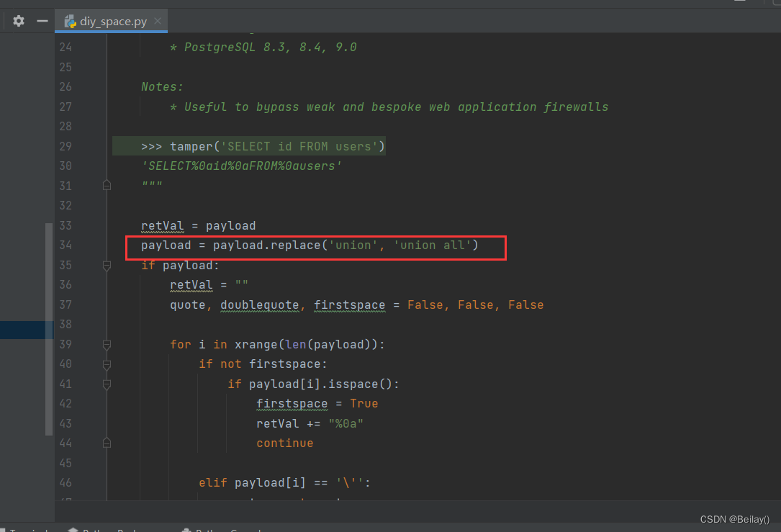The height and width of the screenshot is (532, 781).
Task: Close the diy_space.py tab
Action: 158,21
